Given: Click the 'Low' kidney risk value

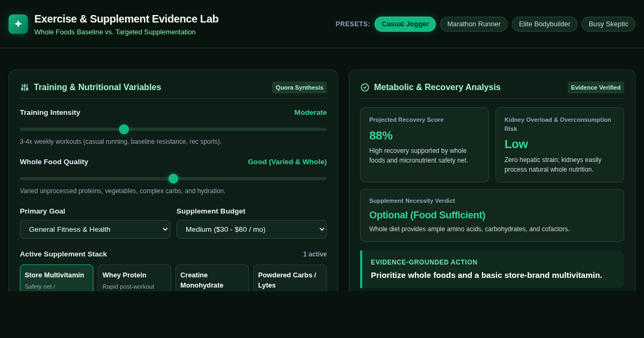Looking at the screenshot, I should 516,144.
